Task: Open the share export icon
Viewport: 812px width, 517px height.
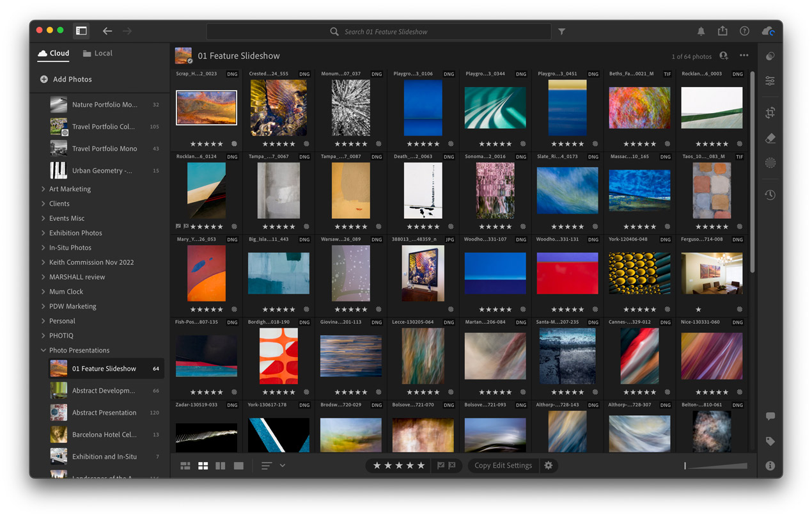Action: (722, 31)
